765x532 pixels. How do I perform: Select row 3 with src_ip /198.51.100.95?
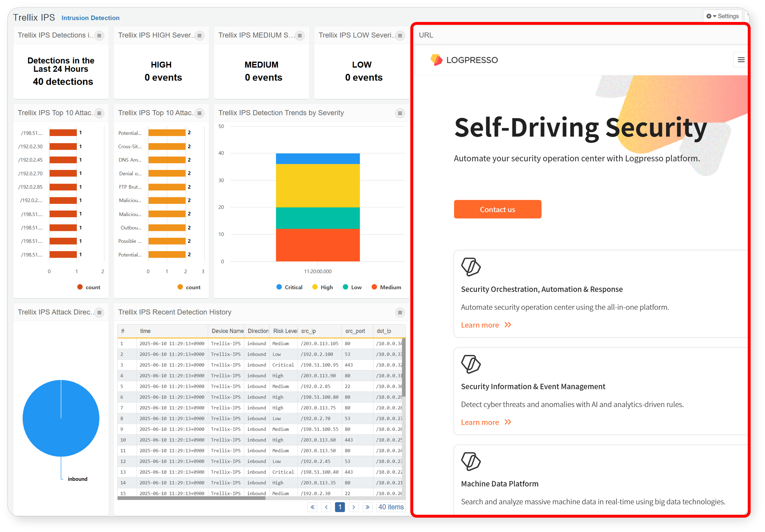click(260, 365)
